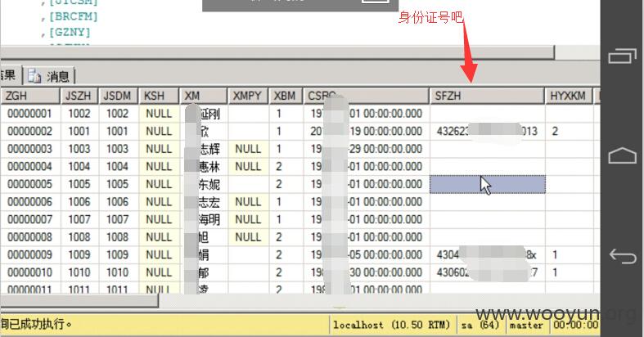The width and height of the screenshot is (644, 337).
Task: Click XBM value 2 in row 00000004
Action: click(x=286, y=167)
